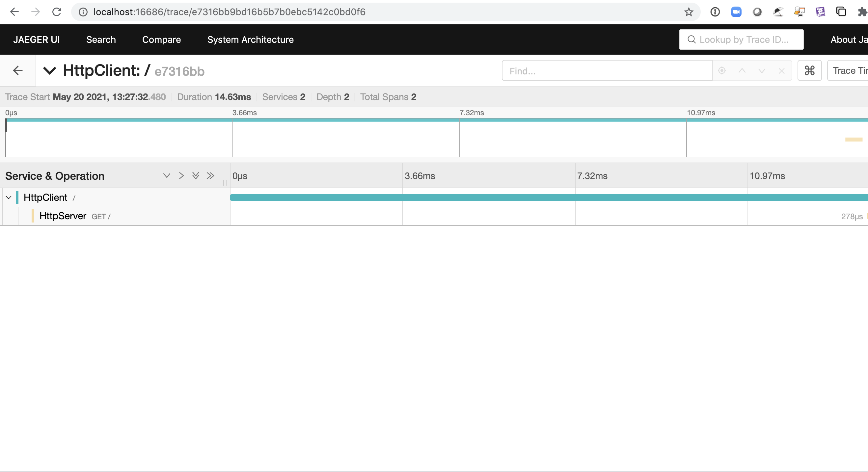
Task: Open the Search nav item
Action: (x=101, y=39)
